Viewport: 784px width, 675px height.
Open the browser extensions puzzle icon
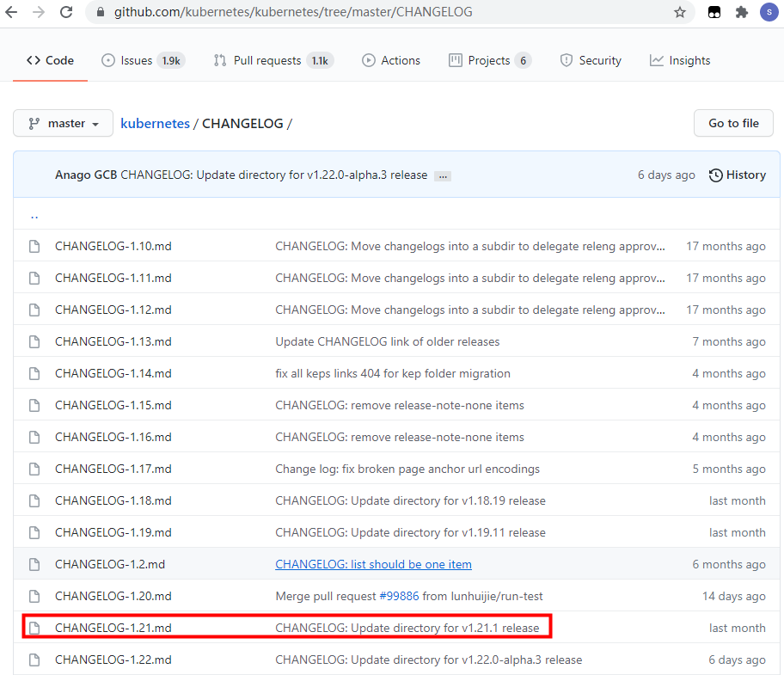[x=741, y=12]
